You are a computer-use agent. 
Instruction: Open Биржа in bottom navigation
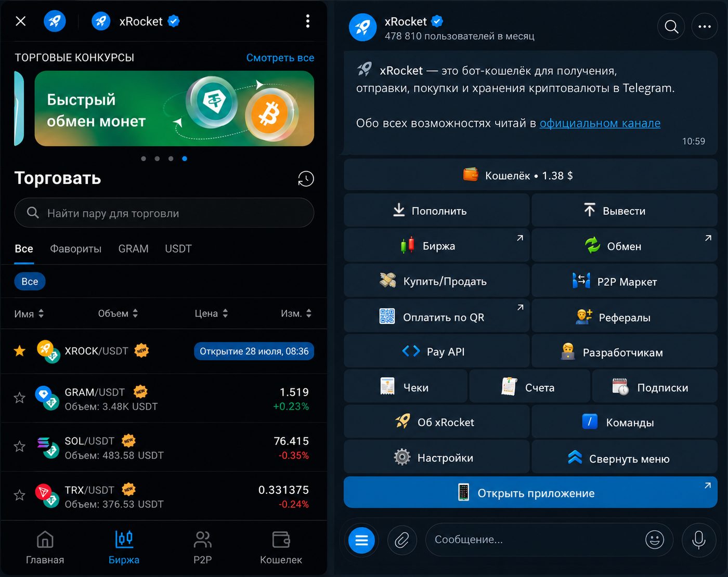click(x=124, y=547)
